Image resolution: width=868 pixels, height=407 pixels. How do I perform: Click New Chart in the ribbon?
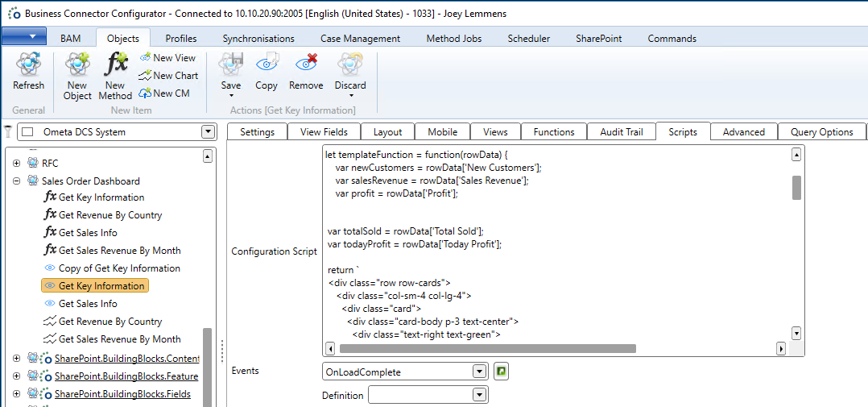point(168,75)
